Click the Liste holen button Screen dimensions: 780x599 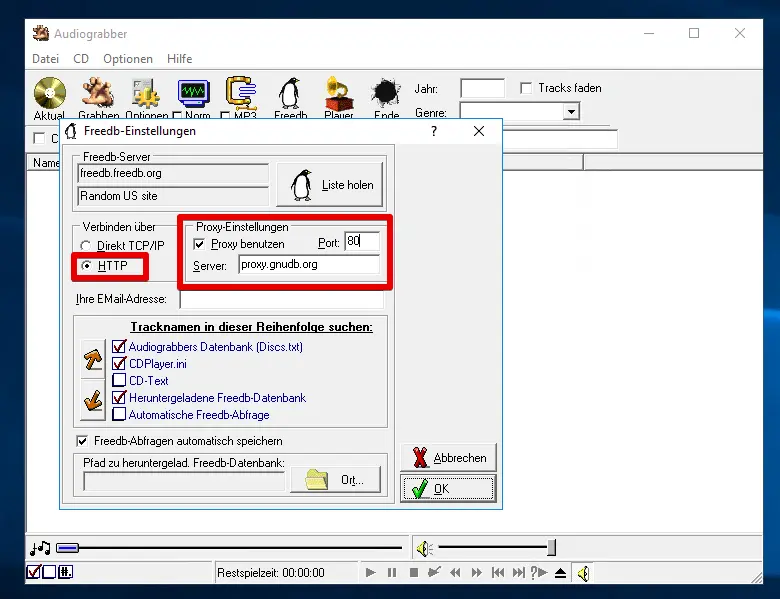(330, 185)
